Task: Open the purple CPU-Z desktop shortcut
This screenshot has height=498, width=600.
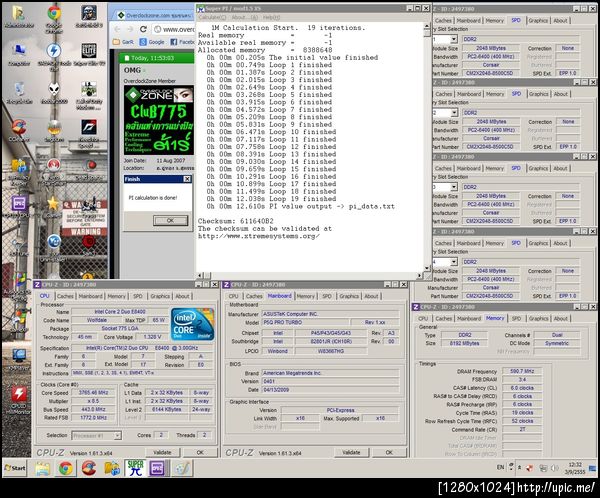Action: 19,205
